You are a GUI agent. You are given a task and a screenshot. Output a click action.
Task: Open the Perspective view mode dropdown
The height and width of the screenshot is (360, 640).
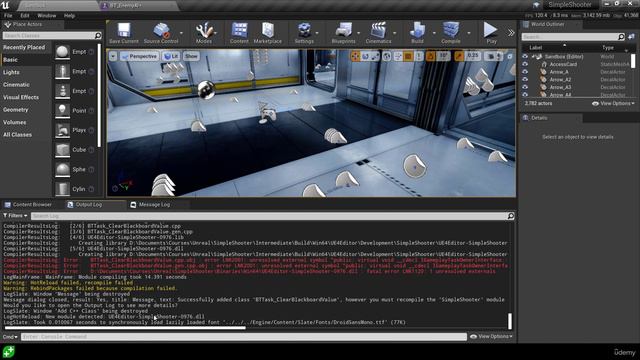click(139, 56)
